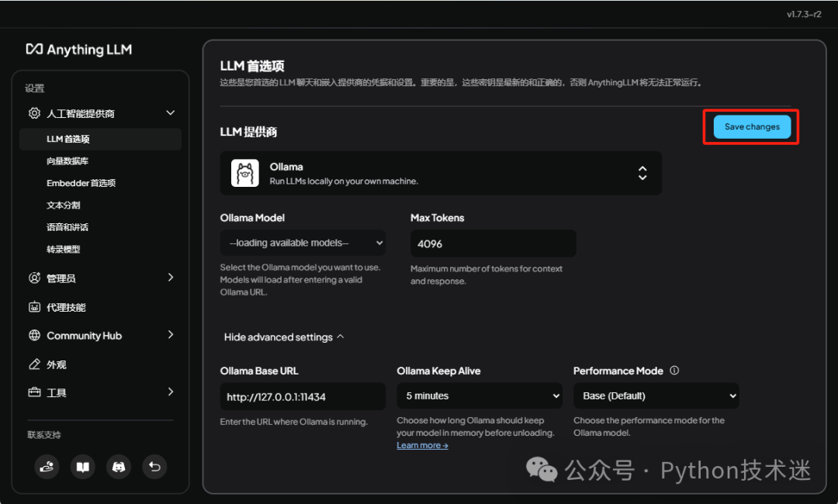Follow the Learn more link
The height and width of the screenshot is (504, 838).
coord(422,445)
